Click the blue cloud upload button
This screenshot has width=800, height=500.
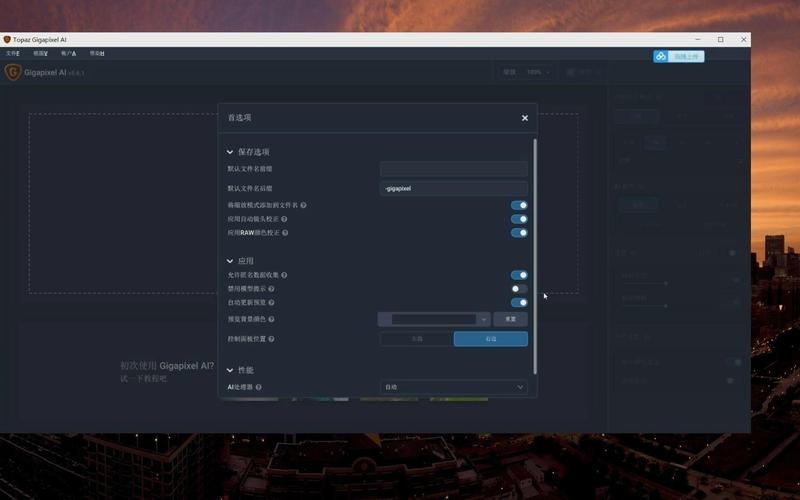click(679, 57)
